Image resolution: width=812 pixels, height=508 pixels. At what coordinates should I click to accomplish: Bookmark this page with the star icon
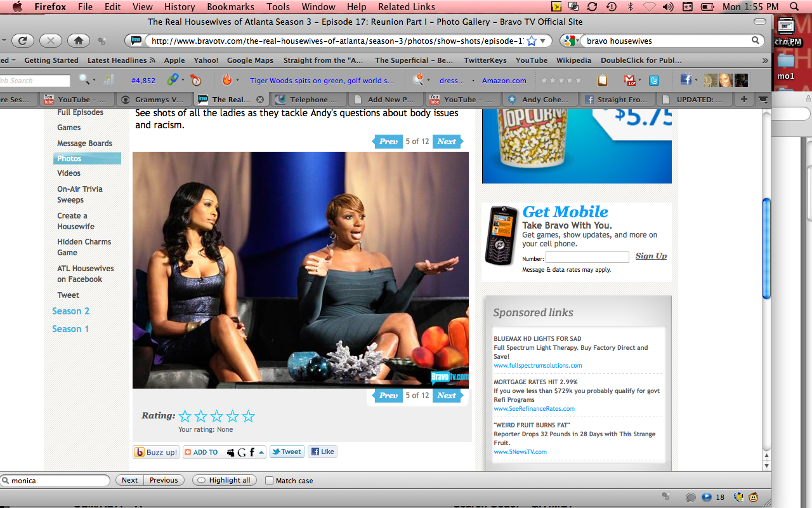tap(532, 41)
